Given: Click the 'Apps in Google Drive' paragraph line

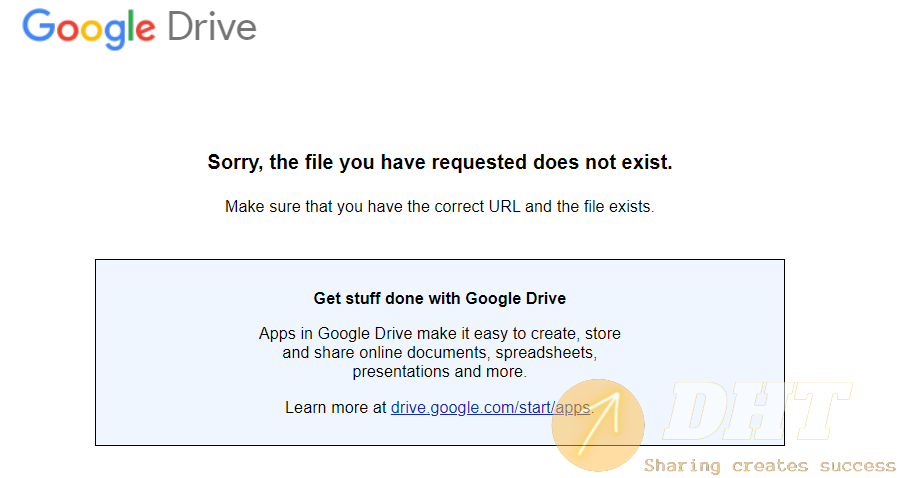Looking at the screenshot, I should click(x=440, y=333).
